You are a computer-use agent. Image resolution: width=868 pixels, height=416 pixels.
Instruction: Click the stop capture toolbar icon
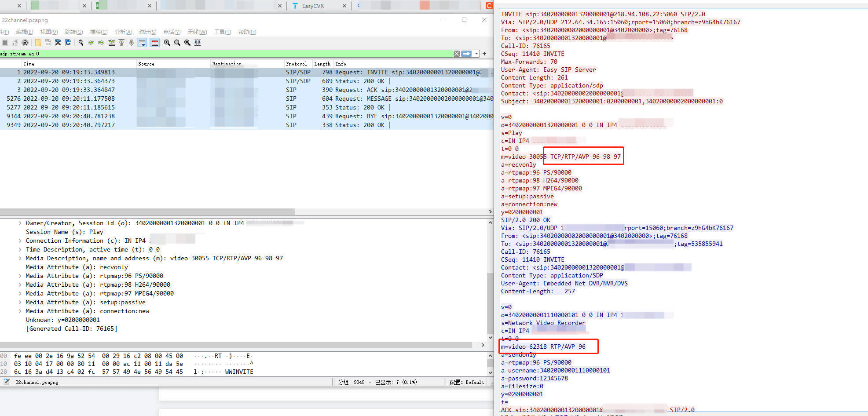5,43
